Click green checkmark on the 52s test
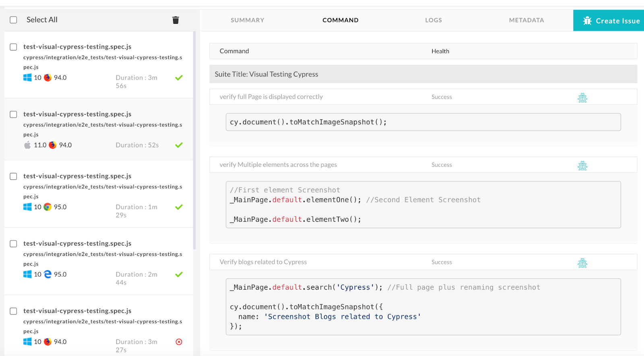 click(x=179, y=145)
